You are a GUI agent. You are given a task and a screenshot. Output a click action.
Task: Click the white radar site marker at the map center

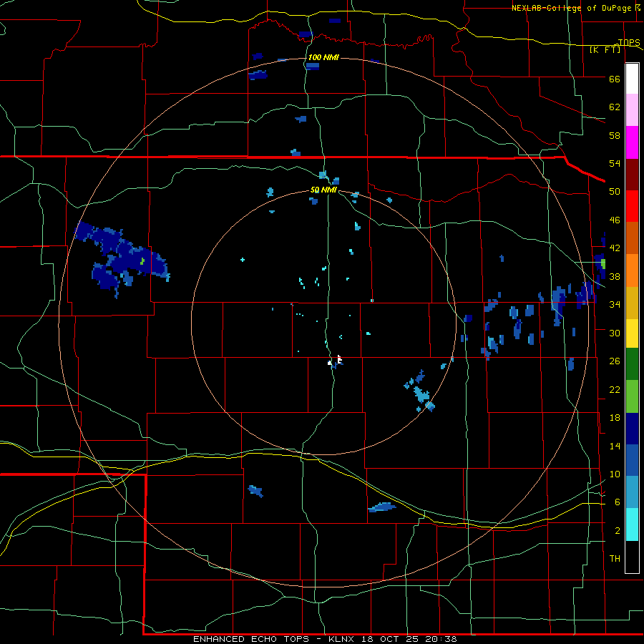[340, 359]
